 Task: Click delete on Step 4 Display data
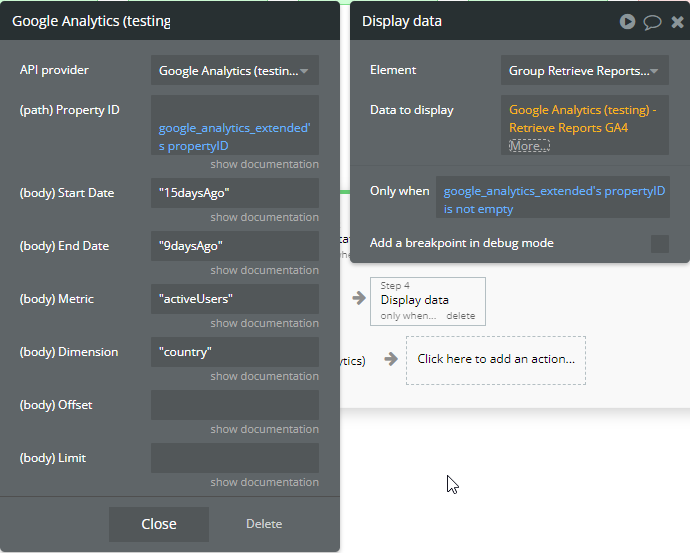point(461,316)
